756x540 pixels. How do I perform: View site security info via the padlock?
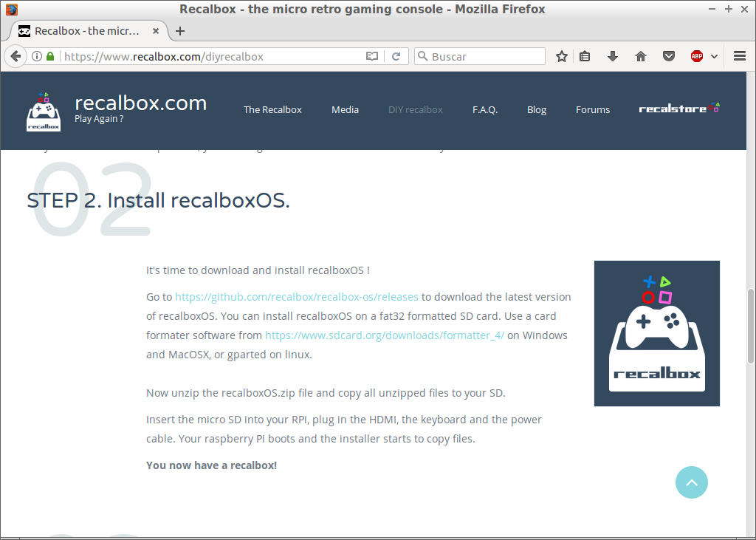[x=49, y=56]
